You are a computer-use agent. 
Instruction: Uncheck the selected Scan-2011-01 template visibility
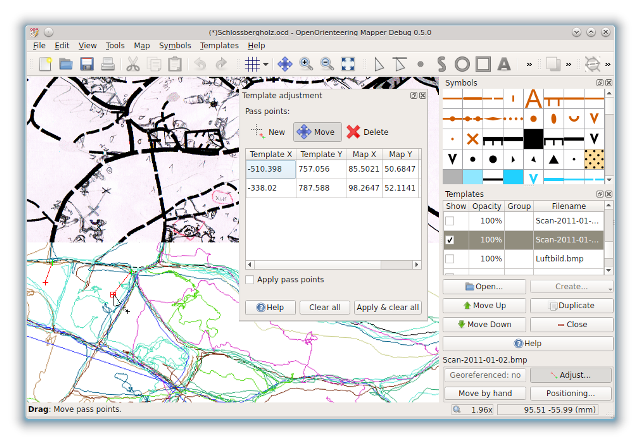pos(449,240)
